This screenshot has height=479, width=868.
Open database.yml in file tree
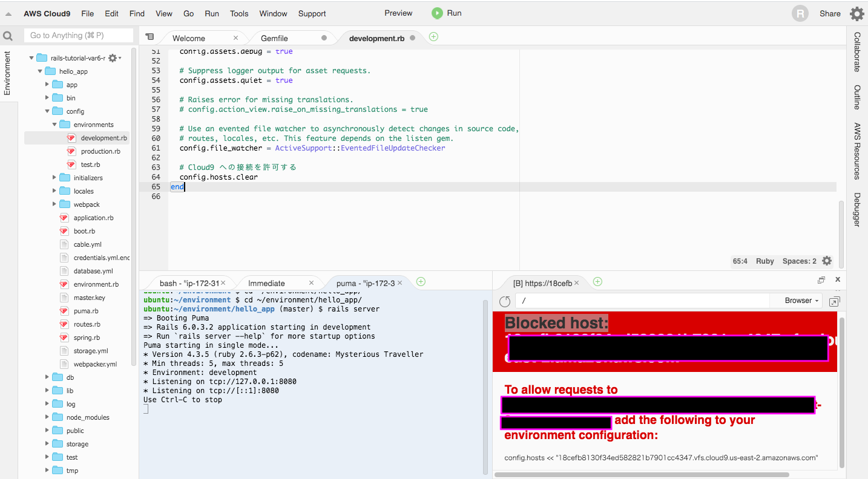coord(93,271)
